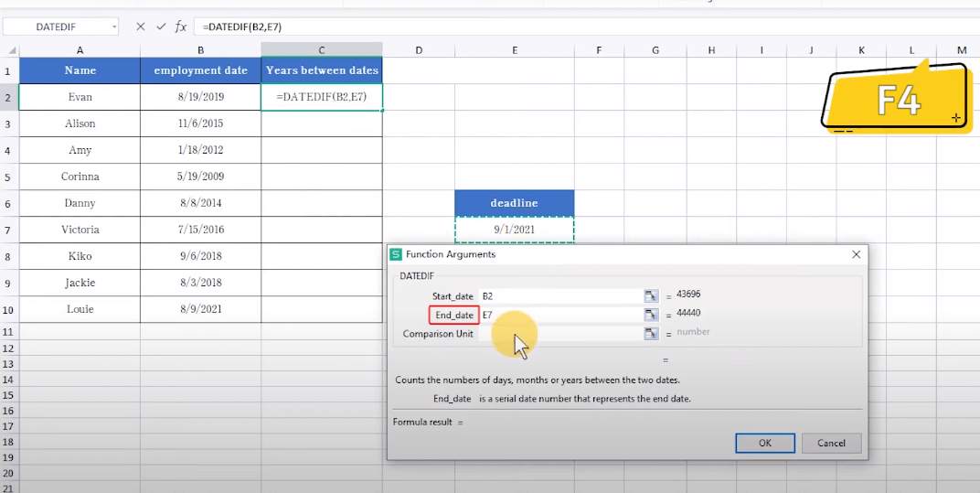
Task: Click the range selector icon for Start_date
Action: tap(651, 295)
